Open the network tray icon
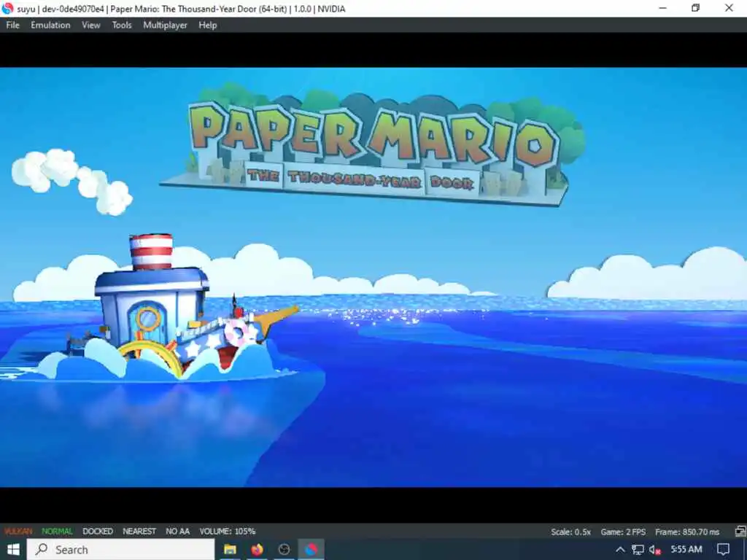The height and width of the screenshot is (560, 747). tap(638, 550)
